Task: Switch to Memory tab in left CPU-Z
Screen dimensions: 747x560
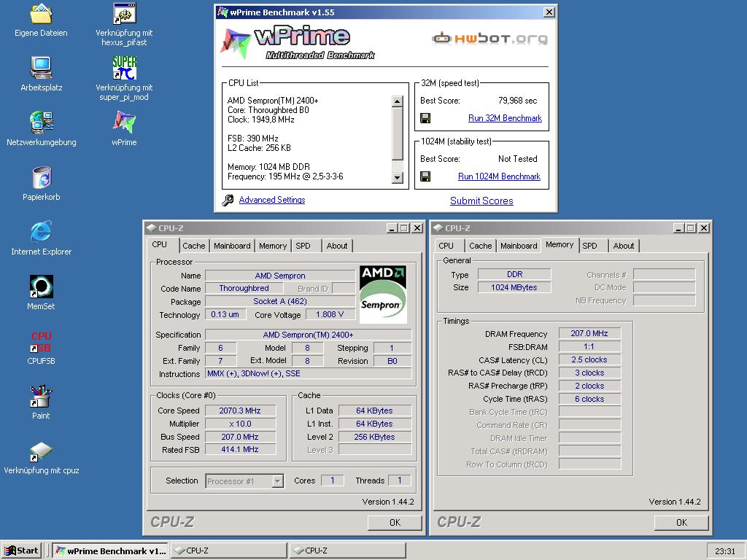Action: click(273, 246)
